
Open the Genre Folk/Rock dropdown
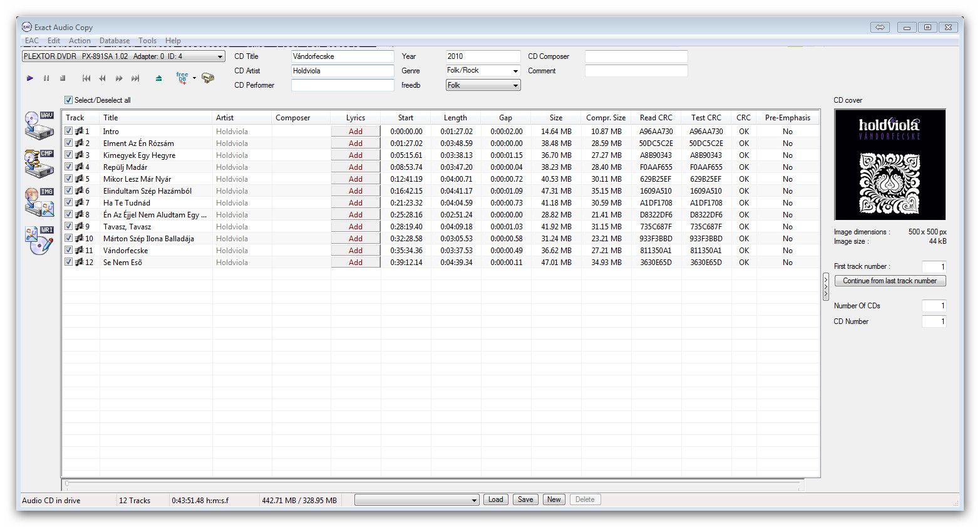(515, 71)
